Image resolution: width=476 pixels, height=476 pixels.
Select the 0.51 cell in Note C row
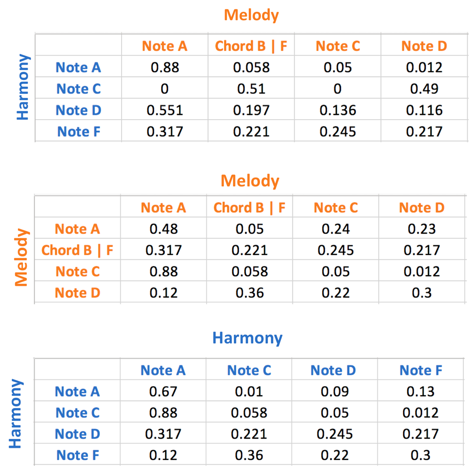251,89
